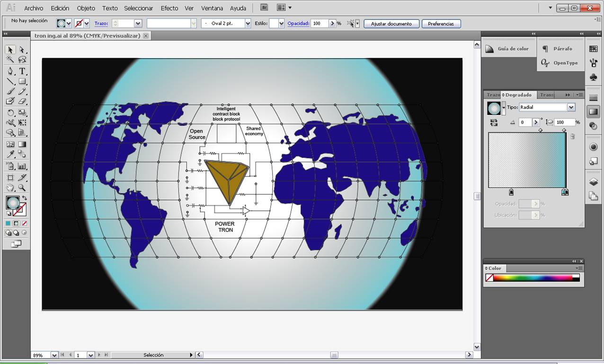Choose the Warp tool
604x364 pixels.
click(x=10, y=123)
